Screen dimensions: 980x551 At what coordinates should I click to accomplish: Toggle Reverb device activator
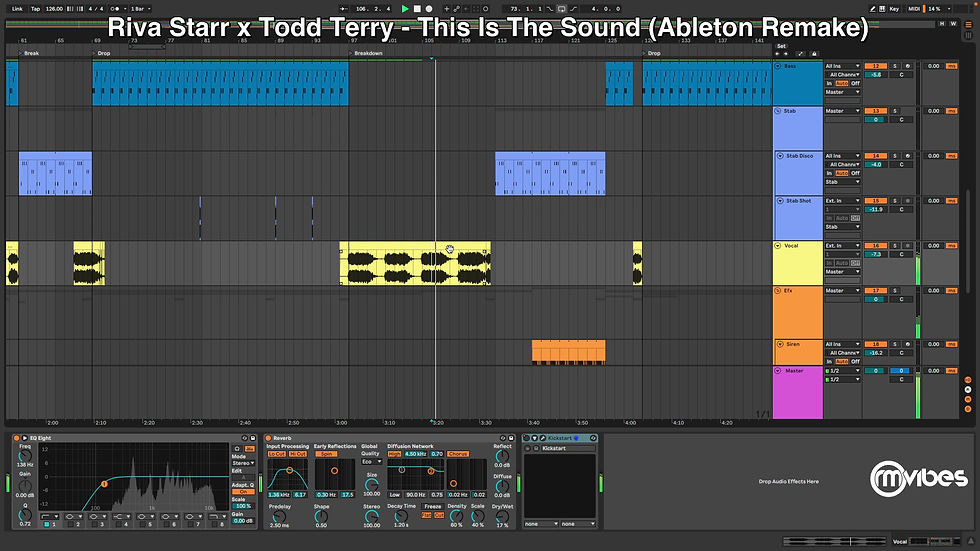click(x=269, y=439)
